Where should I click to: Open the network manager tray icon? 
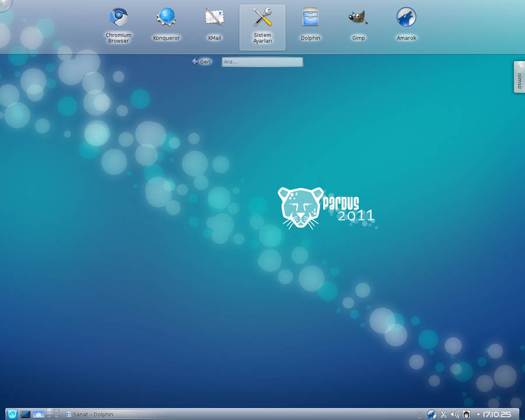point(467,415)
